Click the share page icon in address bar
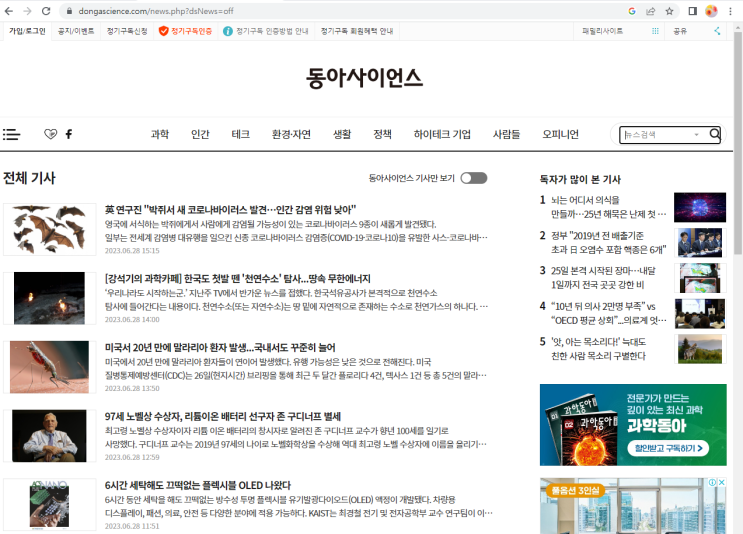The height and width of the screenshot is (534, 743). point(651,11)
